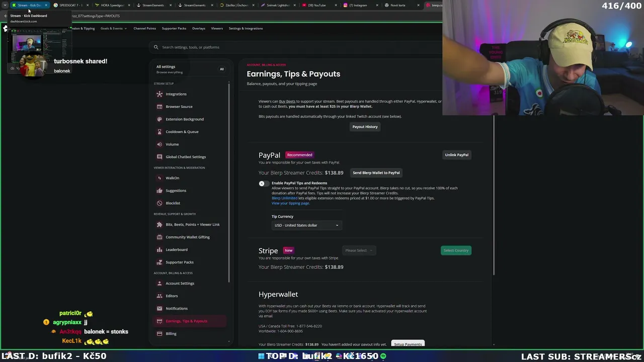644x362 pixels.
Task: Close the Stream - Kick Dashboard tab
Action: click(x=46, y=5)
